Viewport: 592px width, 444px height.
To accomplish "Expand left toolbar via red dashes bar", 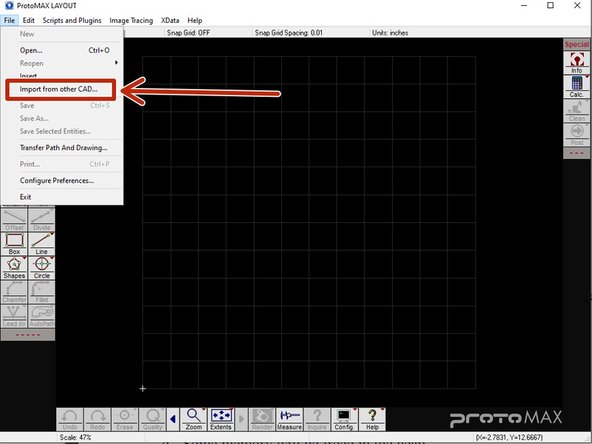I will coord(28,335).
